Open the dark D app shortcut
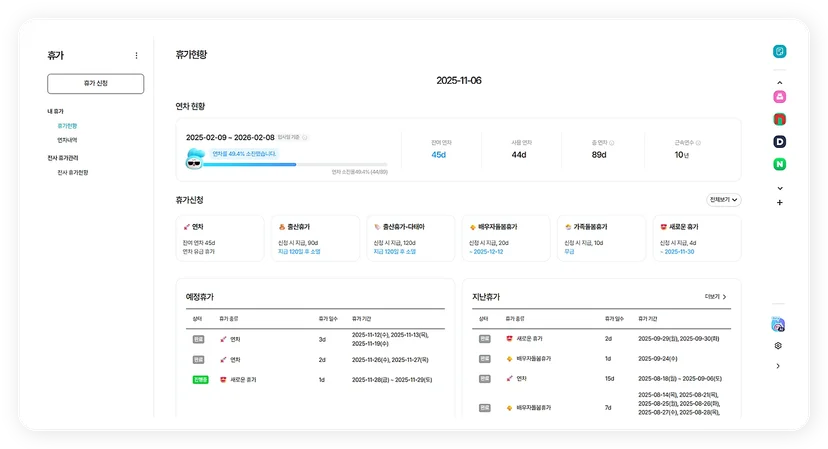The height and width of the screenshot is (449, 828). [779, 142]
